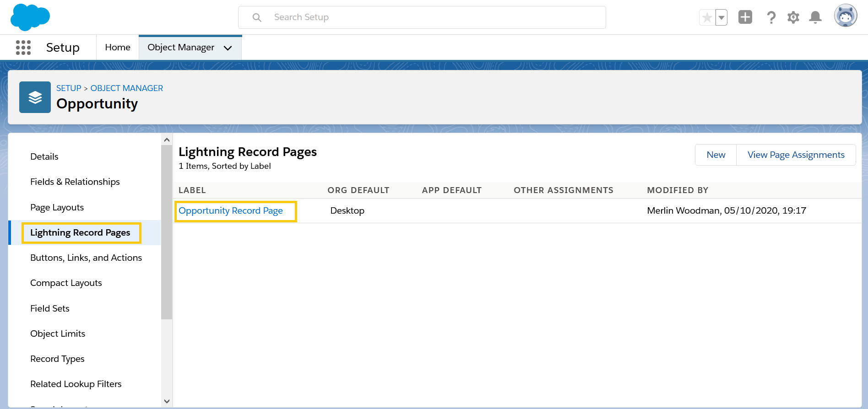
Task: Click the New button
Action: (716, 155)
